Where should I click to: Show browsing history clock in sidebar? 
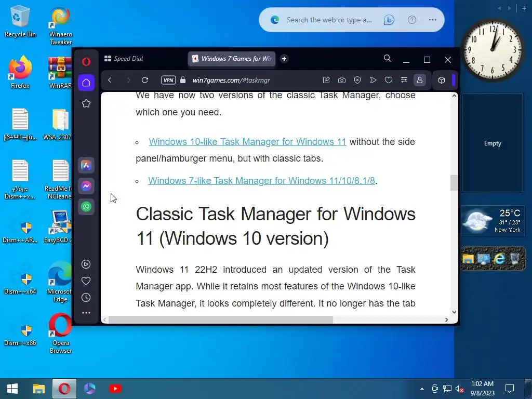[x=86, y=298]
